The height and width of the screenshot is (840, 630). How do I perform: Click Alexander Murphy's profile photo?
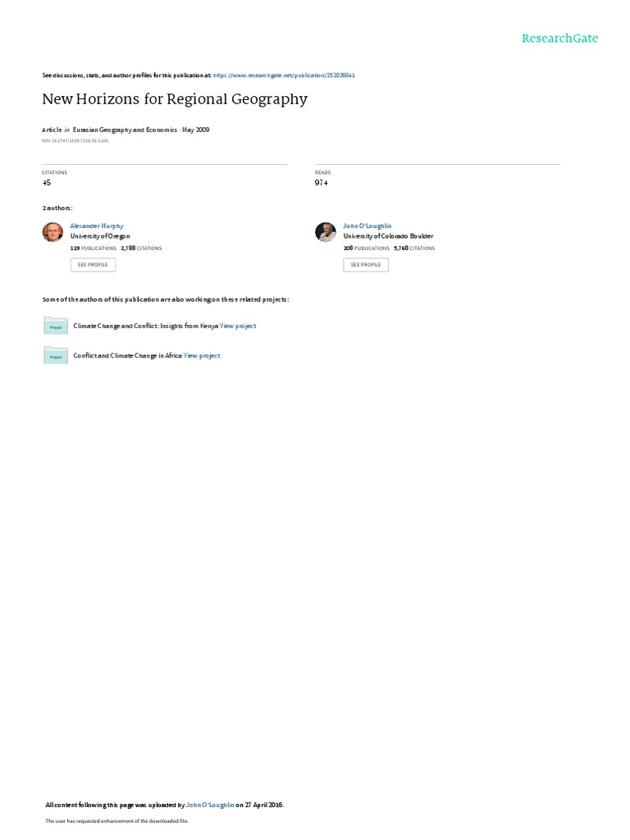(x=52, y=232)
